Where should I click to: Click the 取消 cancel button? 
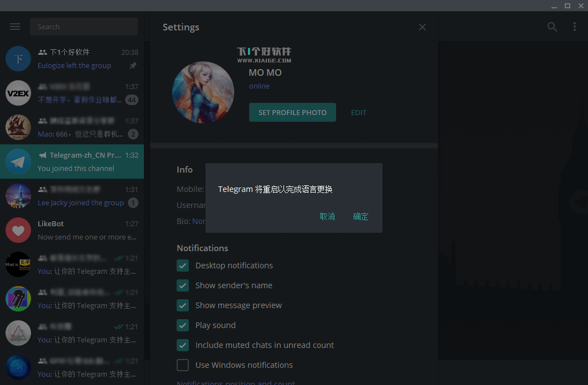[327, 216]
